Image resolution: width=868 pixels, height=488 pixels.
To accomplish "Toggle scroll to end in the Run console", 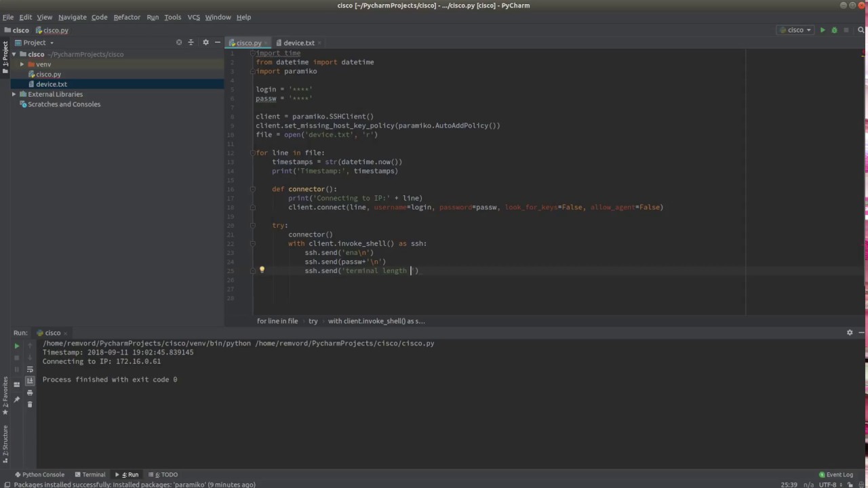I will pyautogui.click(x=30, y=381).
